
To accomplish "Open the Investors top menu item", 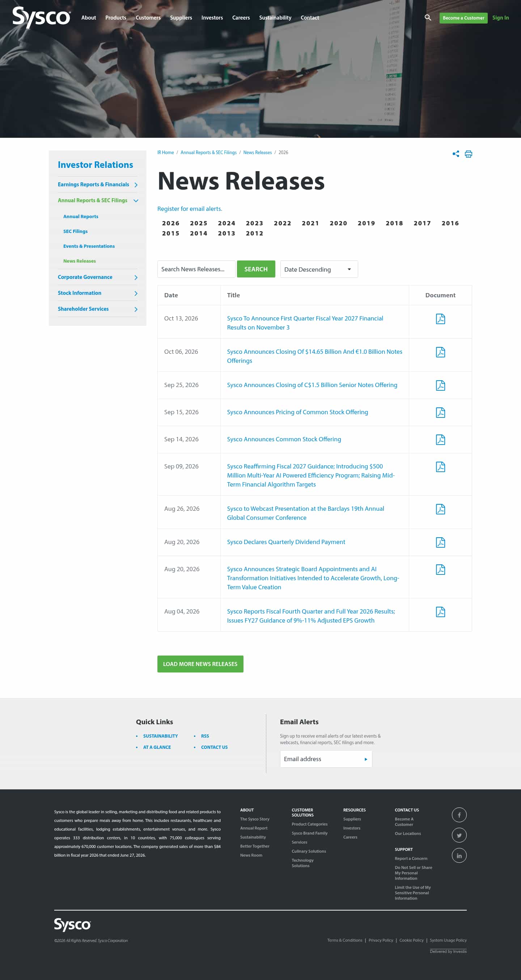I will click(212, 17).
